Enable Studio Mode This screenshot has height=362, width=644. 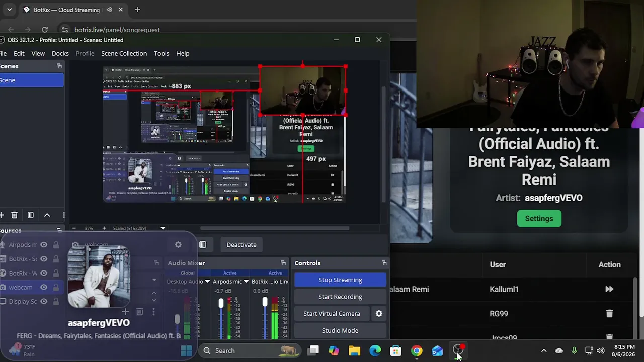tap(340, 330)
